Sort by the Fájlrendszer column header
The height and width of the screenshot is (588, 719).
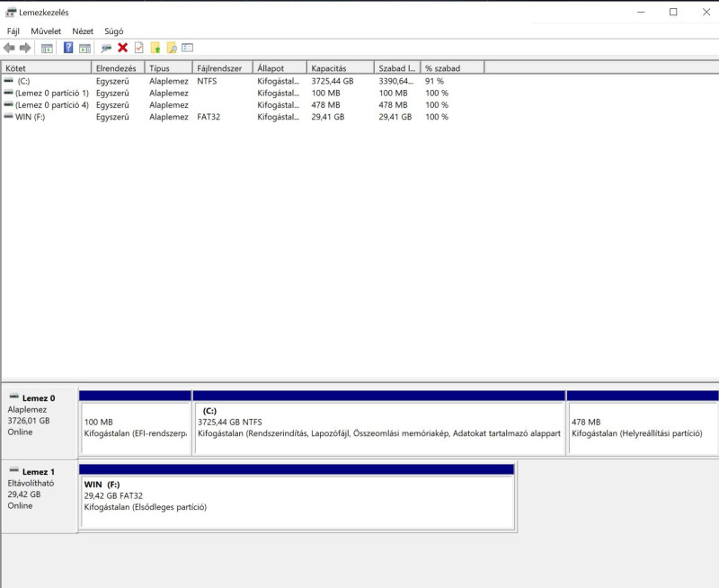[x=223, y=68]
